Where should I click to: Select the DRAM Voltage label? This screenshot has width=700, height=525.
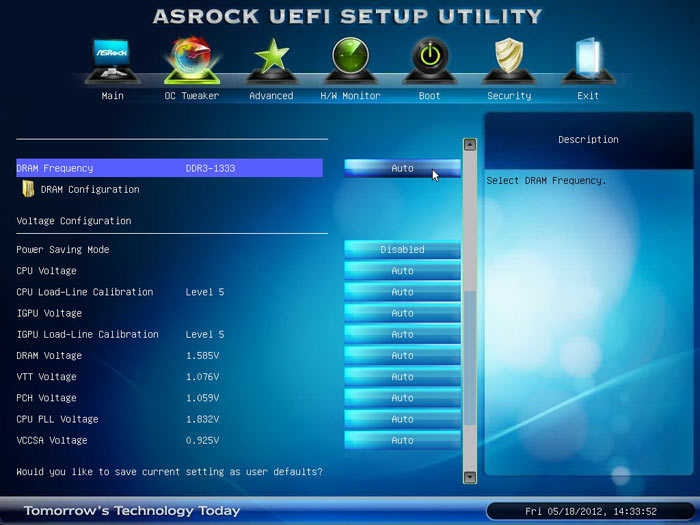[49, 356]
